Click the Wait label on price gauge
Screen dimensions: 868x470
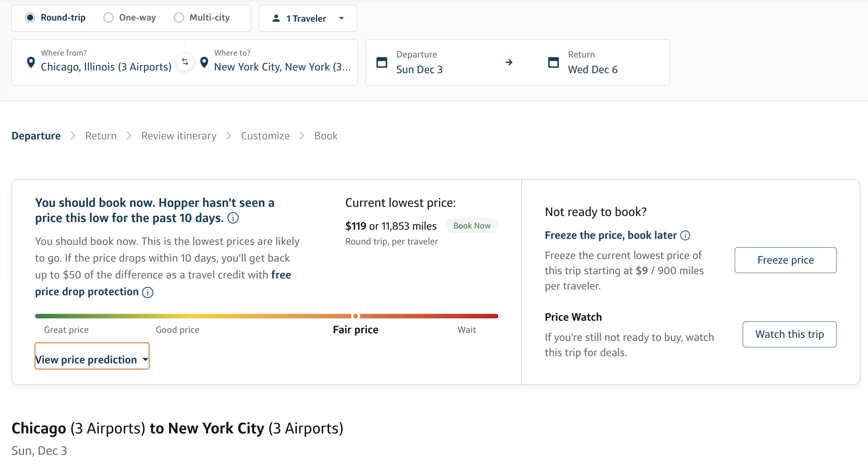pyautogui.click(x=467, y=330)
